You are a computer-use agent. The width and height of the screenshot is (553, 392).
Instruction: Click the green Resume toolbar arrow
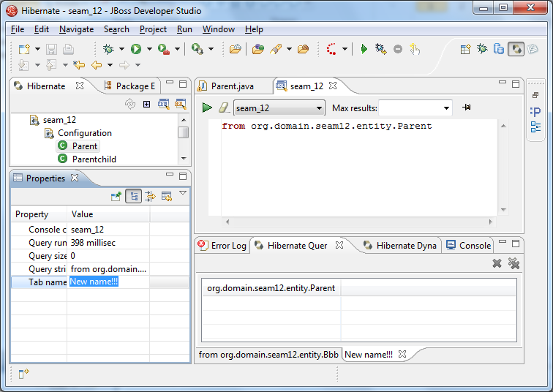(364, 49)
